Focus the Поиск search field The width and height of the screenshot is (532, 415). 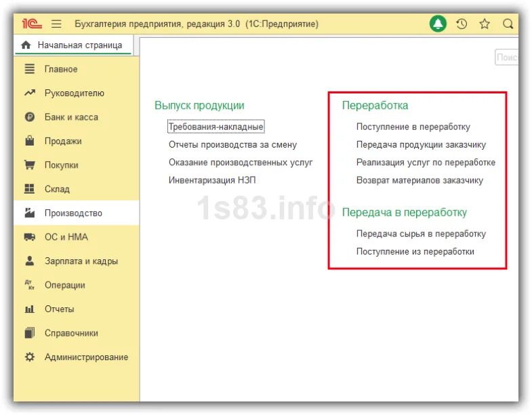506,57
